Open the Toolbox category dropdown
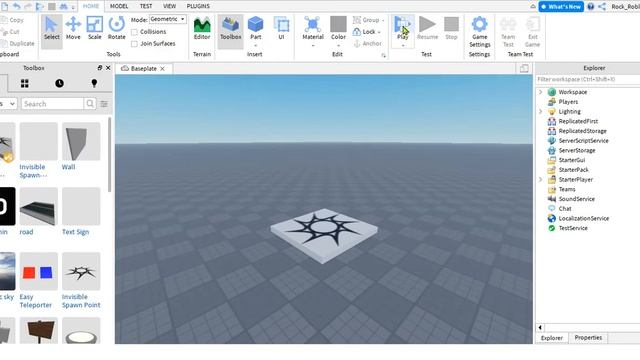This screenshot has width=640, height=360. [x=8, y=104]
